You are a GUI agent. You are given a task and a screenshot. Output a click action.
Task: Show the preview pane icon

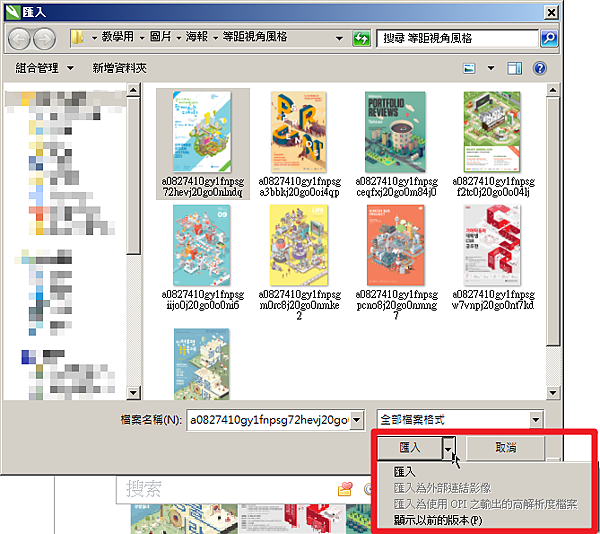pyautogui.click(x=514, y=68)
